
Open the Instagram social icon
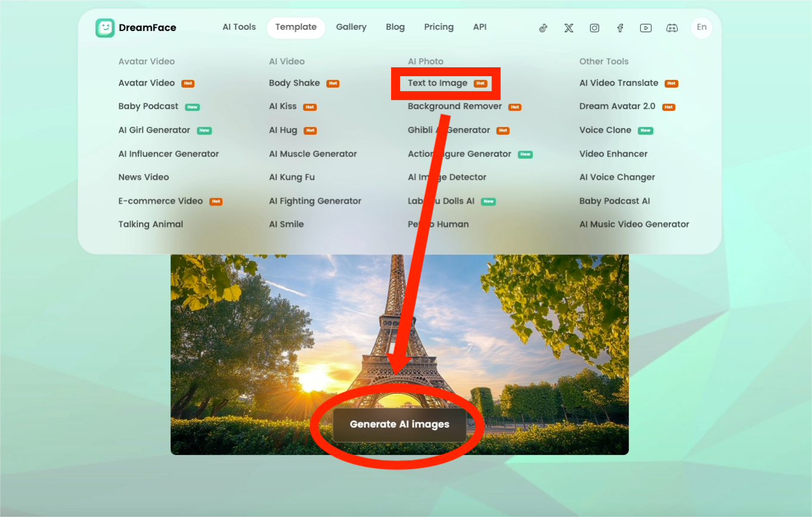pos(594,28)
